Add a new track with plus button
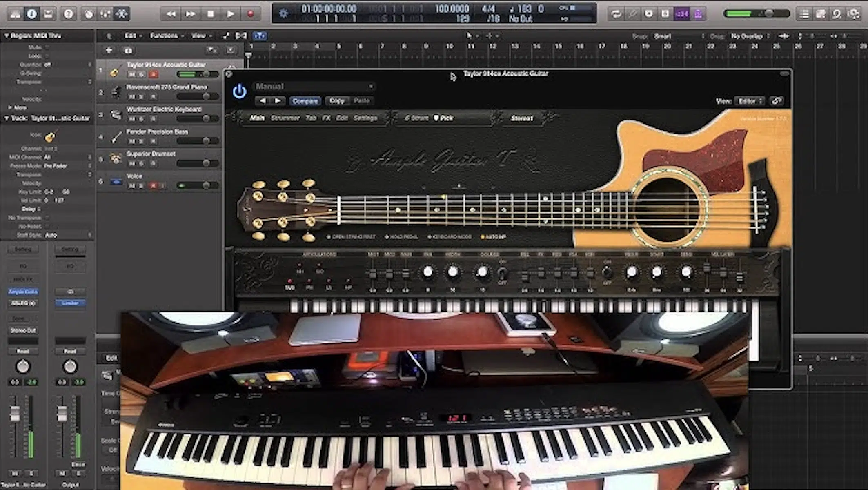 [x=109, y=50]
